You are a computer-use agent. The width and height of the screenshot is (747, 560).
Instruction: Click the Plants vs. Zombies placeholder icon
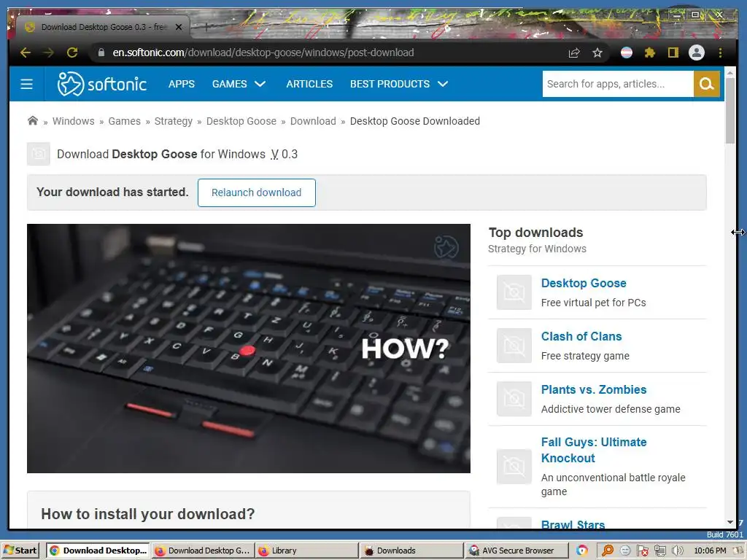514,399
